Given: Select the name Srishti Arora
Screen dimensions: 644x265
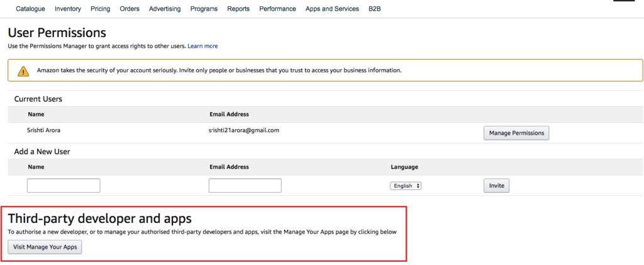Looking at the screenshot, I should [x=45, y=130].
